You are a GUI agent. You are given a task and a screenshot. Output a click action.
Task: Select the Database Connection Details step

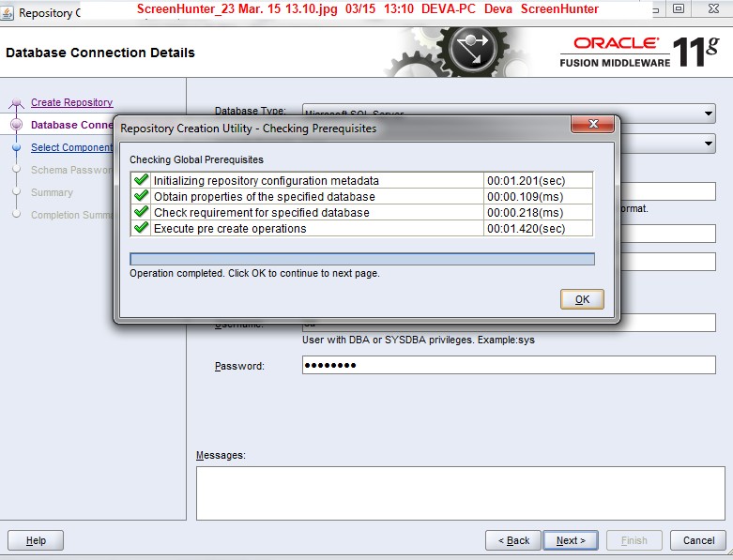click(71, 125)
